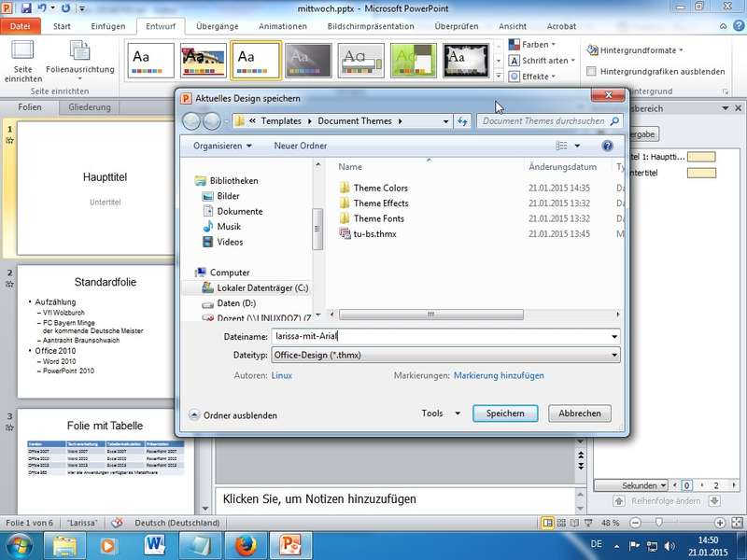Open the Organisieren dropdown menu
747x560 pixels.
pos(222,146)
